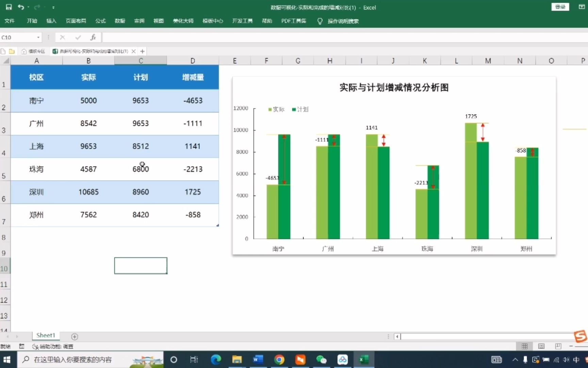This screenshot has width=588, height=368.
Task: Click the confirm entry checkmark icon
Action: coord(78,37)
